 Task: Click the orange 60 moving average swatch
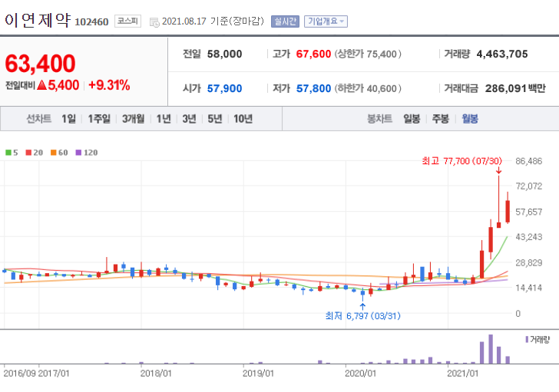click(54, 153)
